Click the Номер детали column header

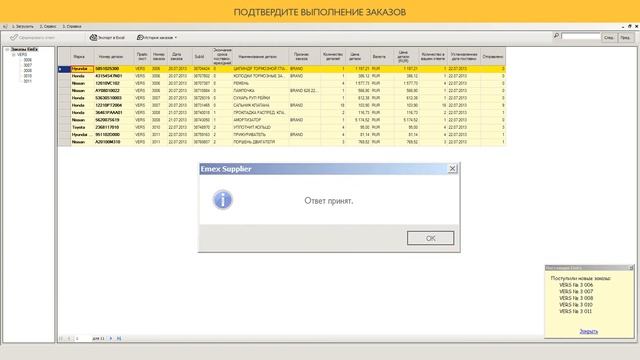click(114, 57)
